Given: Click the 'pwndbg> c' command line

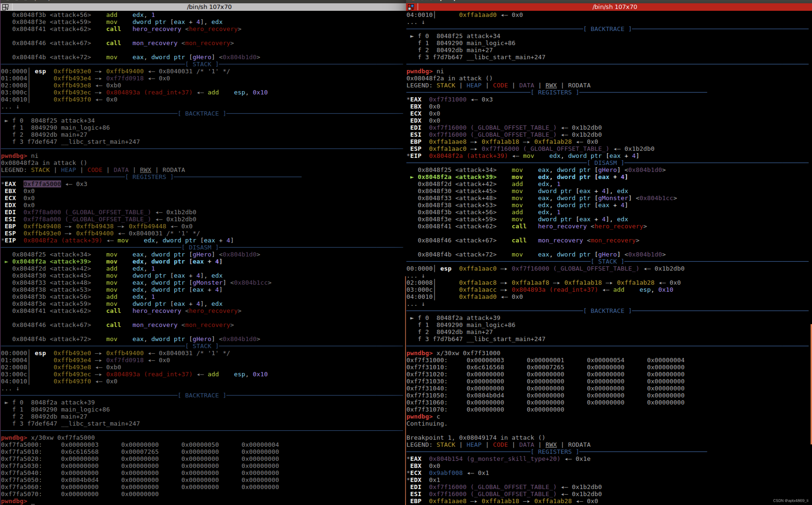Looking at the screenshot, I should (423, 416).
